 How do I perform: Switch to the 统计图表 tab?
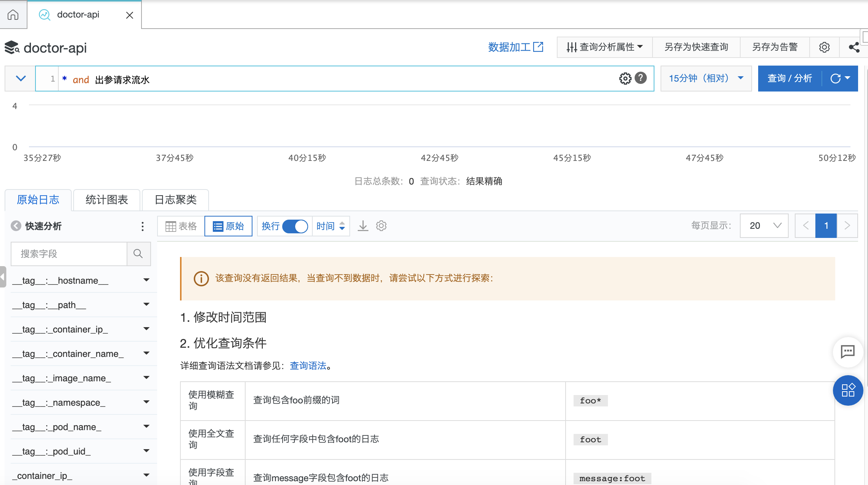[106, 200]
